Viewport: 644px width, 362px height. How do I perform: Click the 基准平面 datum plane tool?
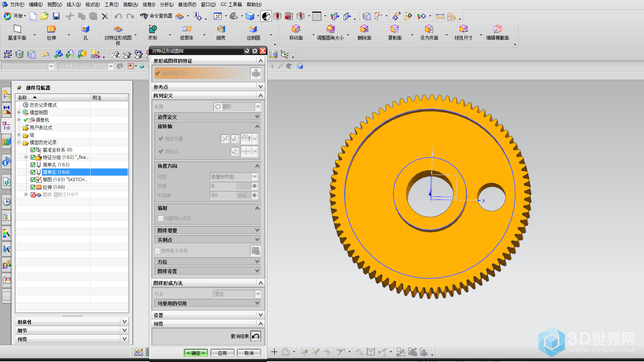(x=17, y=33)
